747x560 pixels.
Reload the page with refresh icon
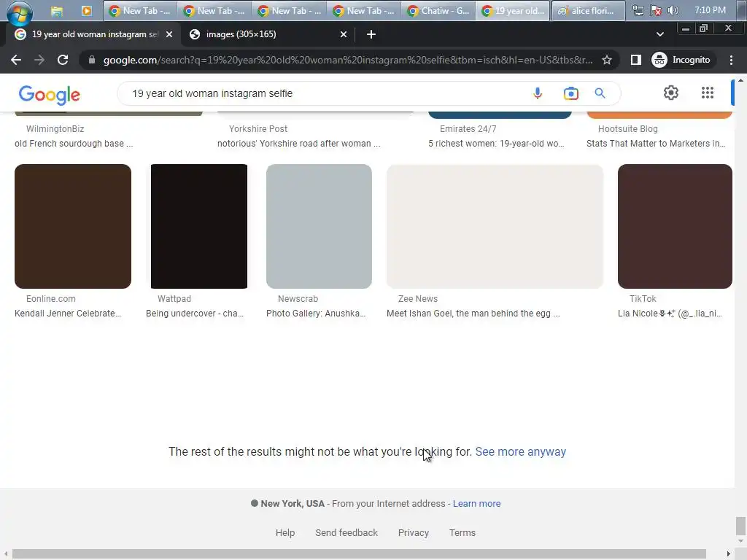(63, 60)
